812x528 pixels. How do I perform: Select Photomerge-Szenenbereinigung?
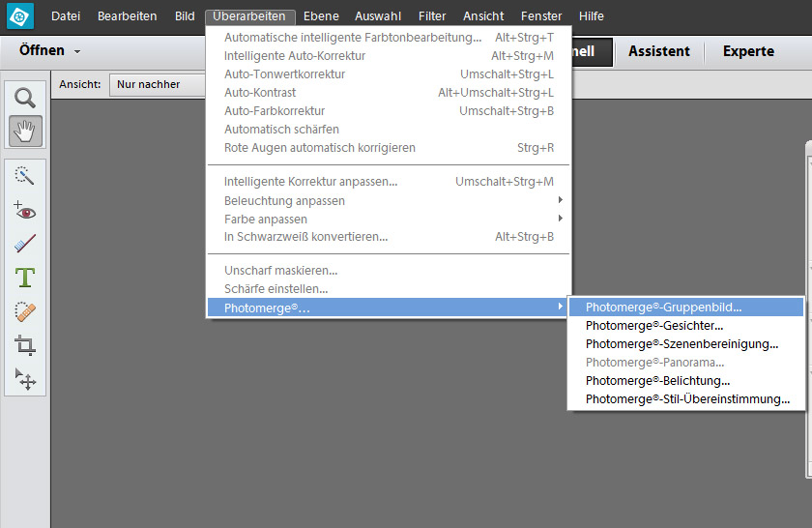(686, 344)
